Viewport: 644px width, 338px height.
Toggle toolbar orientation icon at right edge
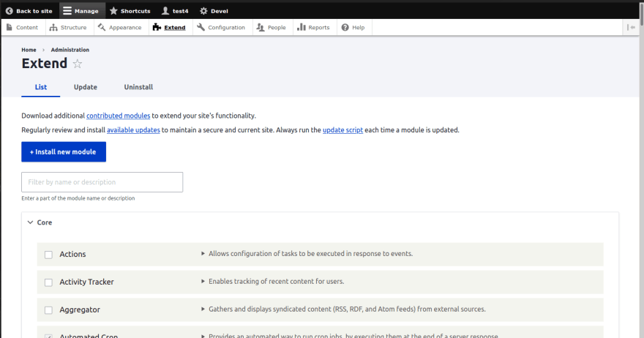click(x=632, y=28)
